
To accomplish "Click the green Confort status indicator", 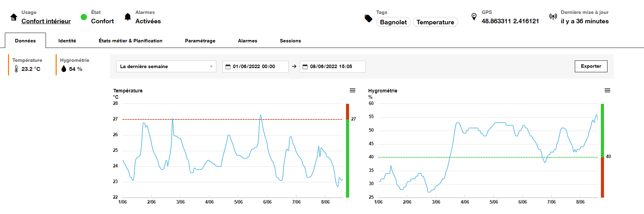I will point(84,17).
